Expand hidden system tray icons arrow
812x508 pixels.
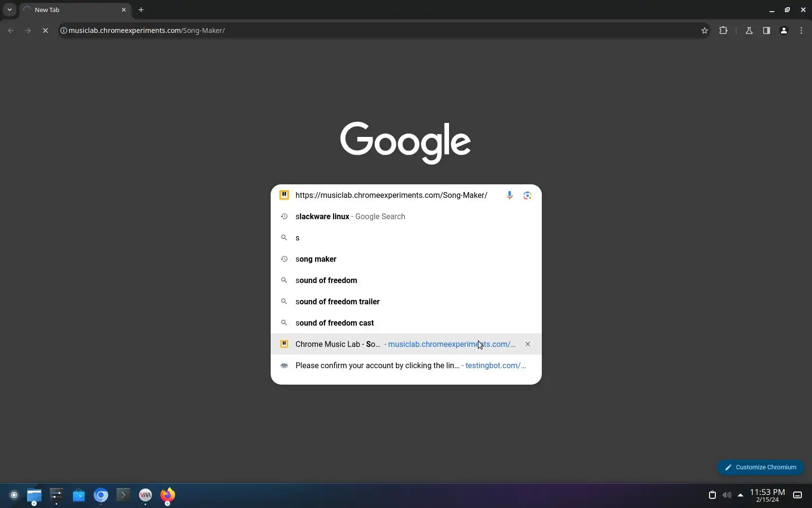coord(740,495)
